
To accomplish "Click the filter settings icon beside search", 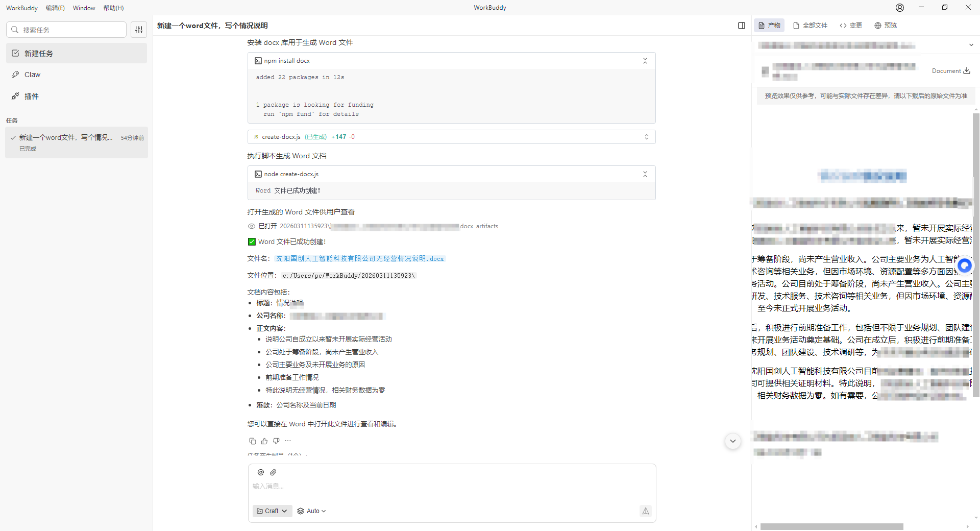I will click(x=139, y=30).
